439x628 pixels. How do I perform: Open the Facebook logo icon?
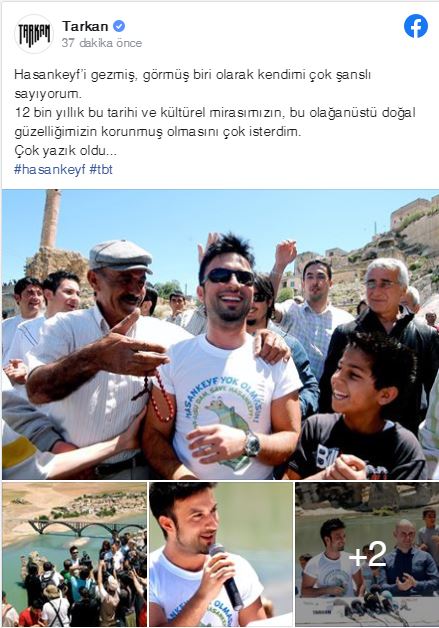coord(416,26)
